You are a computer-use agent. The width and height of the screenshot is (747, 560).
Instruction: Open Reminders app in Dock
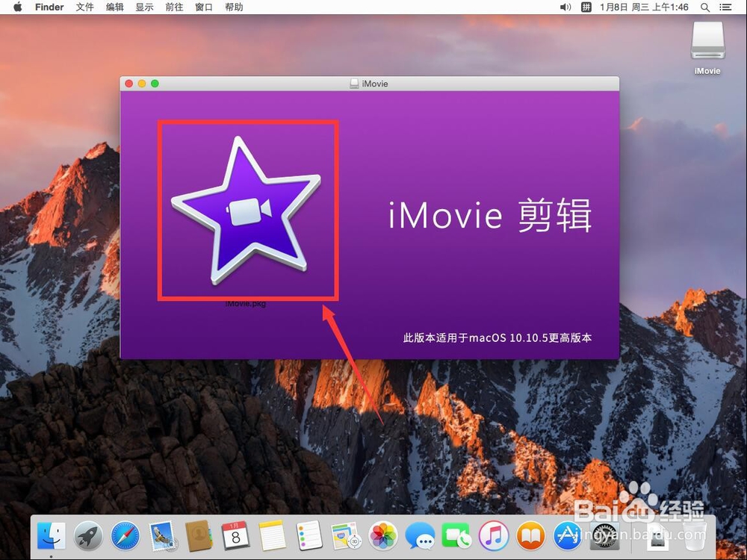309,535
